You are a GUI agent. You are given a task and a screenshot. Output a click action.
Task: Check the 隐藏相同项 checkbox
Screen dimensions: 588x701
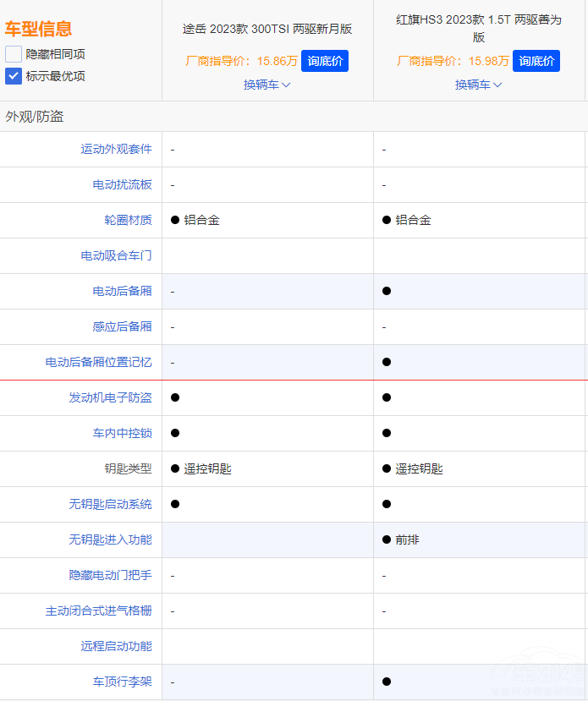(x=14, y=54)
